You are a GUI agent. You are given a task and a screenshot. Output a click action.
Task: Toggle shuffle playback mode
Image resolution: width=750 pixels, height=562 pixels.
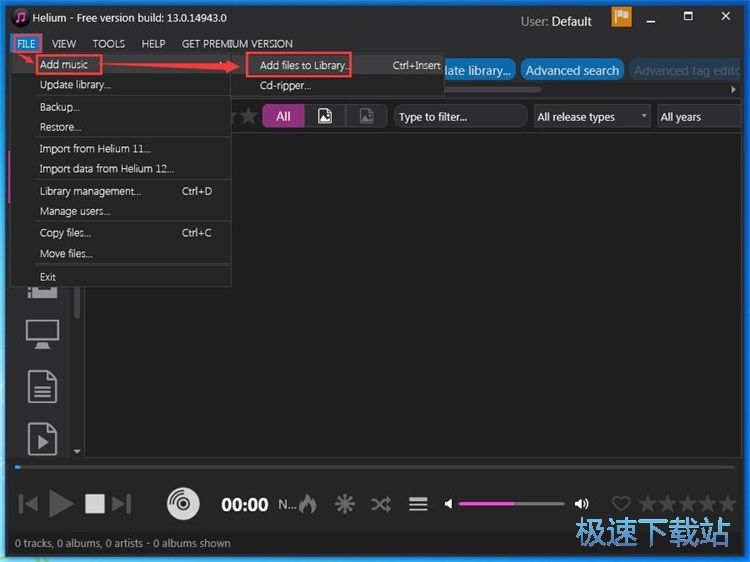(381, 504)
